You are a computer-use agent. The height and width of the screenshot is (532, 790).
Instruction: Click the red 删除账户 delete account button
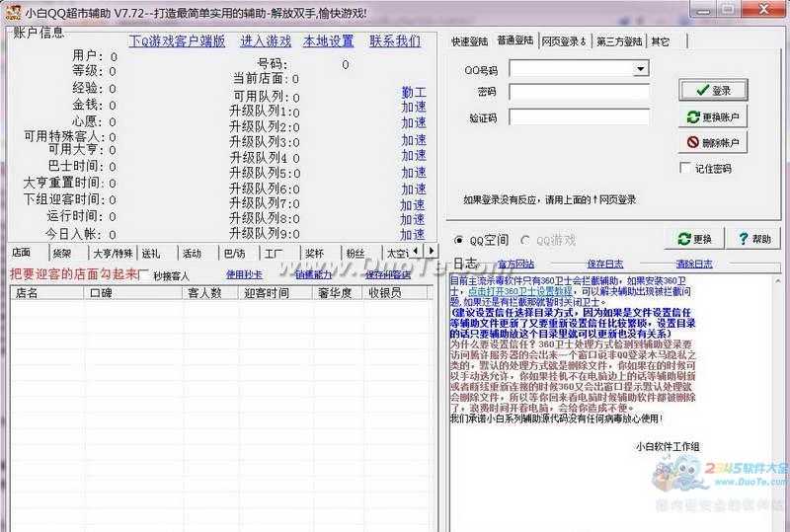pyautogui.click(x=713, y=142)
